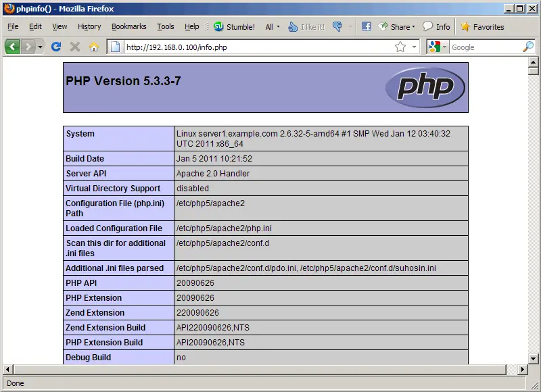Bookmark this page with the star icon

click(400, 47)
